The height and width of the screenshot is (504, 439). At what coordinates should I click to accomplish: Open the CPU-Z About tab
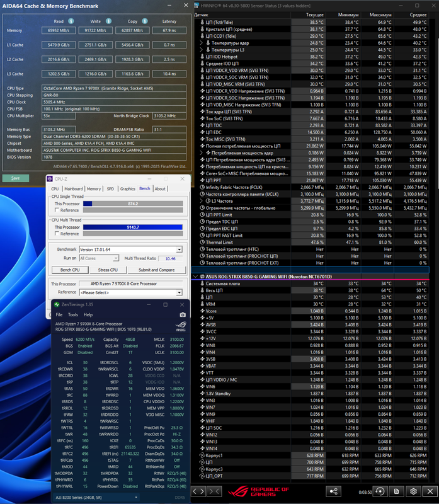pyautogui.click(x=160, y=188)
